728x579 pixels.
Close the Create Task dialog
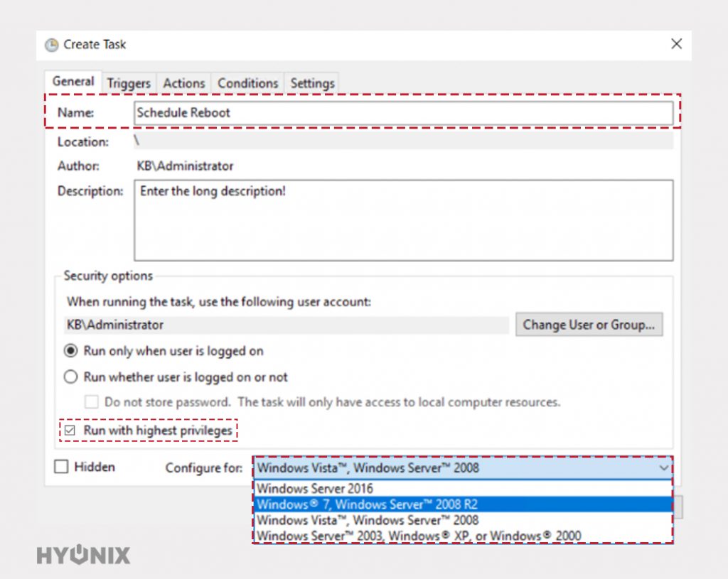tap(676, 43)
